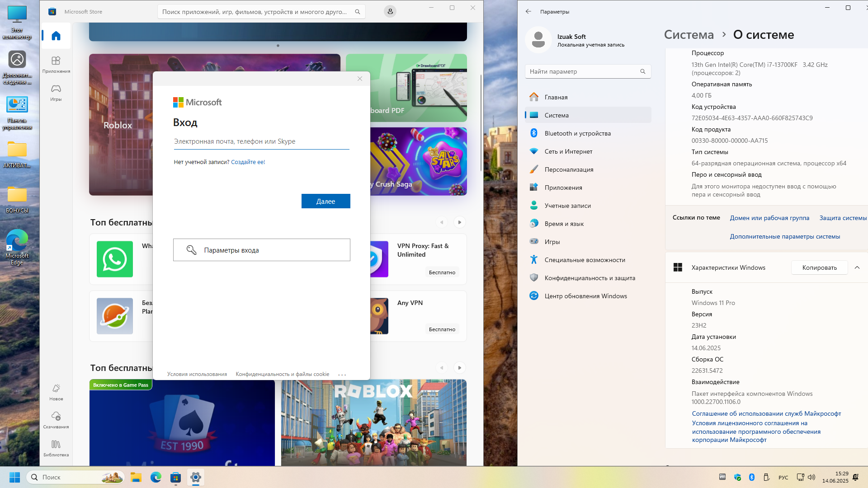Open Специальные возможности settings

pyautogui.click(x=588, y=260)
